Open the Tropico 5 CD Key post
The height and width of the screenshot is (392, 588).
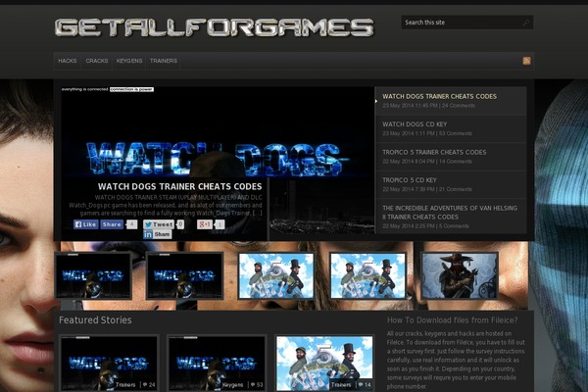click(409, 180)
